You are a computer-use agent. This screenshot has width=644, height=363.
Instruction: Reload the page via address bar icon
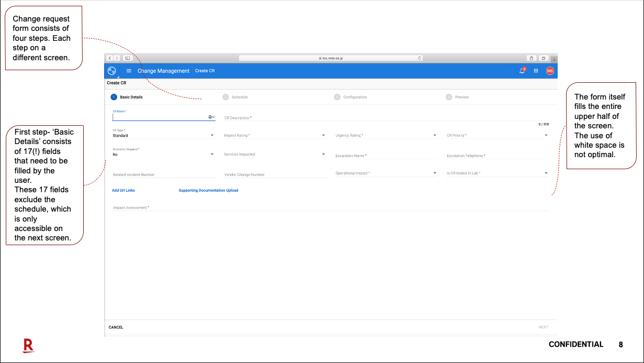pyautogui.click(x=420, y=58)
